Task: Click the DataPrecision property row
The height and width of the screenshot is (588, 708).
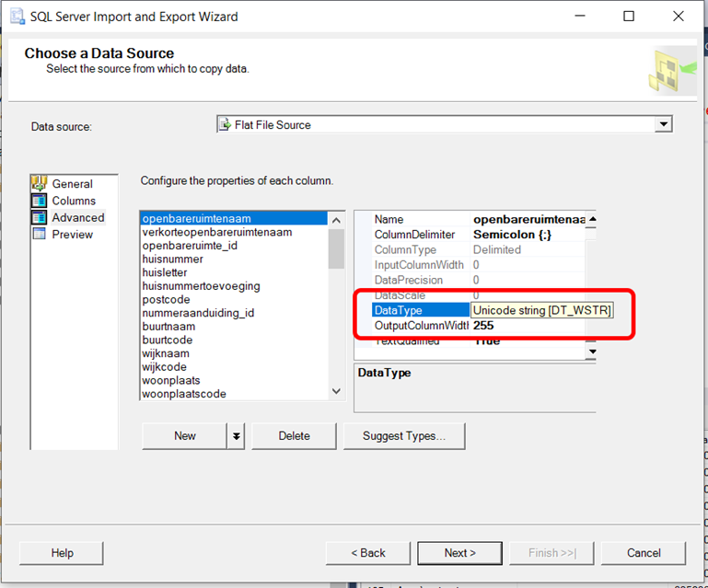Action: click(479, 280)
